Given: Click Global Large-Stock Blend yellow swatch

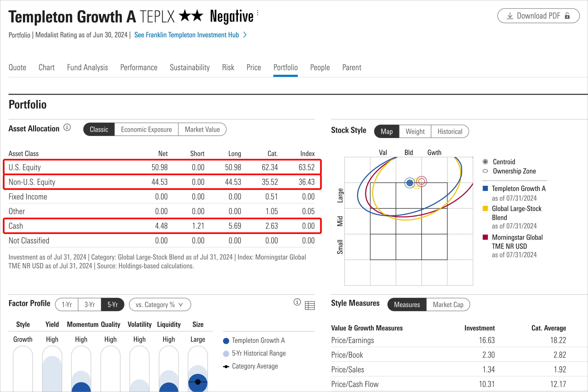Looking at the screenshot, I should (x=485, y=208).
